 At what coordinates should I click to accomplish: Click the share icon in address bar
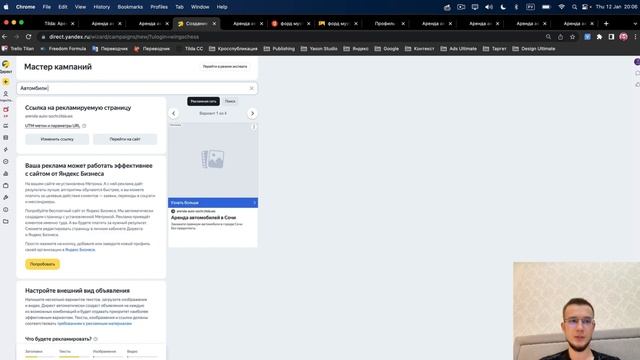click(560, 37)
